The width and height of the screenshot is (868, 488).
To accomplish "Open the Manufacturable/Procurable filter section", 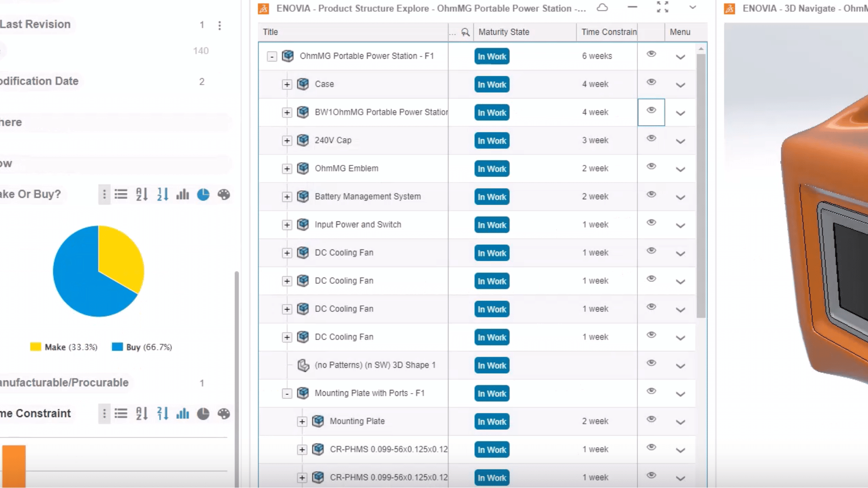I will point(64,383).
